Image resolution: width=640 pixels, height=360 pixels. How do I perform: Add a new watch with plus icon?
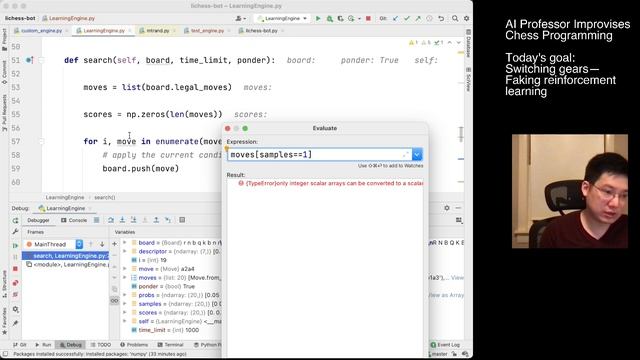115,244
